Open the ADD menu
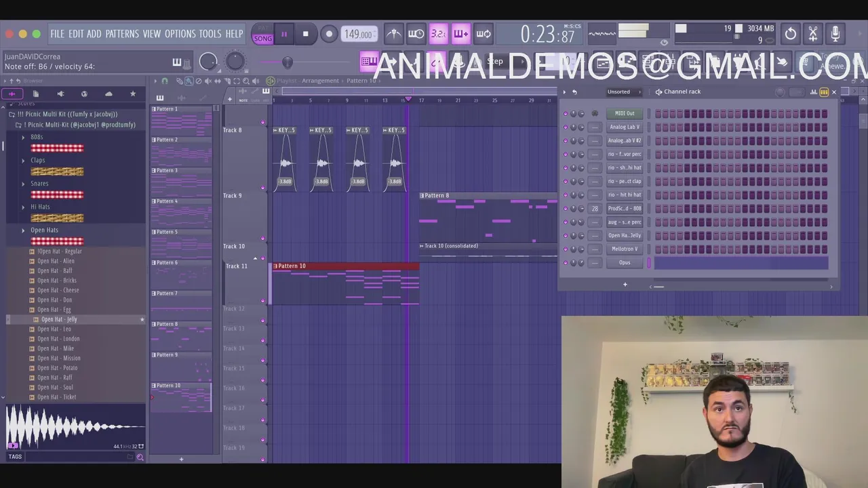The width and height of the screenshot is (868, 488). pyautogui.click(x=94, y=34)
